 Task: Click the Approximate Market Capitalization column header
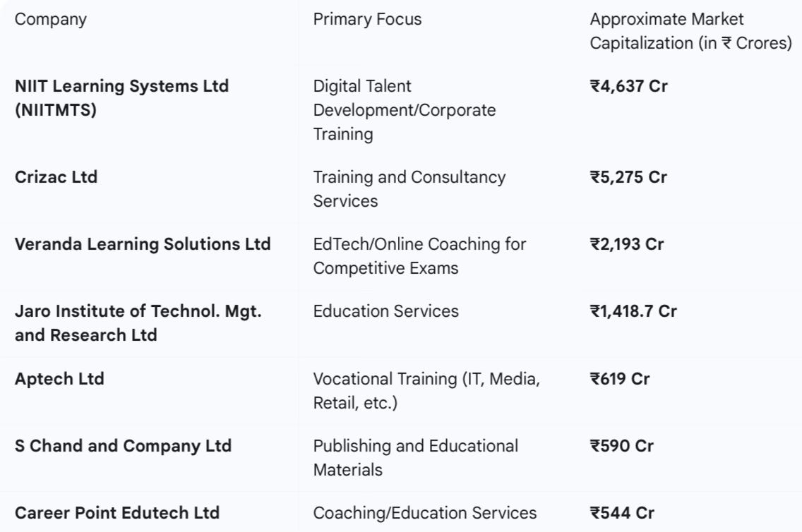tap(690, 31)
